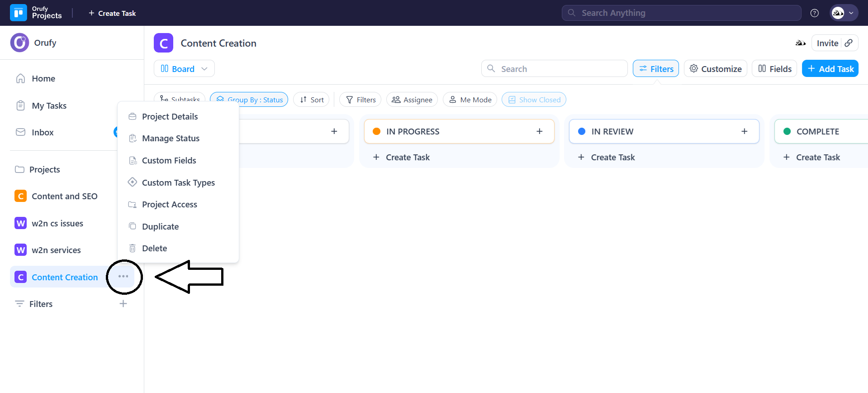Select Manage Status from the context menu
The height and width of the screenshot is (393, 868).
171,139
